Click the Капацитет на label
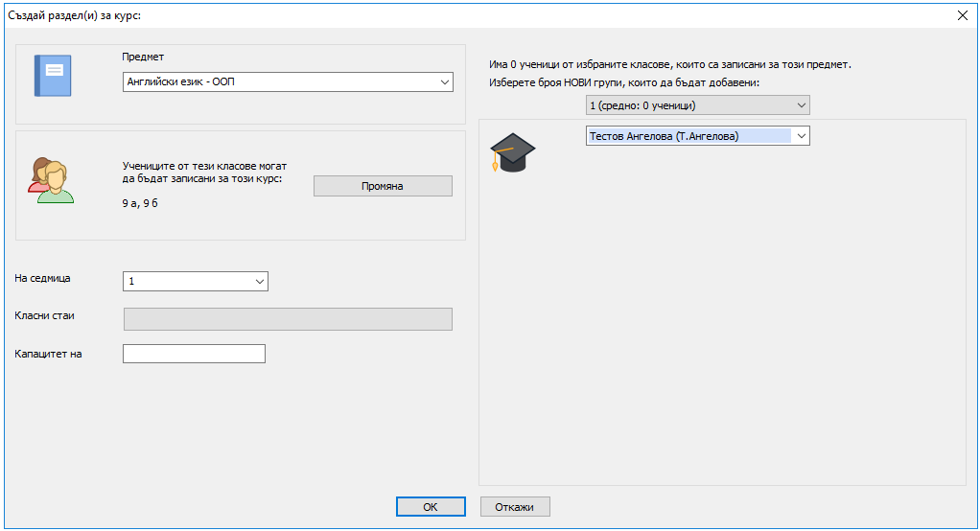 point(48,354)
